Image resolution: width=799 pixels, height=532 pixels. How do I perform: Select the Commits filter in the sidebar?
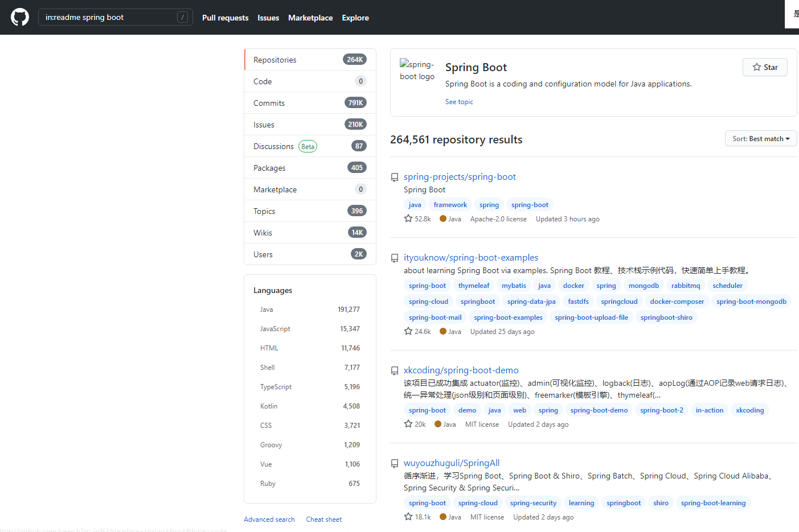coord(310,103)
